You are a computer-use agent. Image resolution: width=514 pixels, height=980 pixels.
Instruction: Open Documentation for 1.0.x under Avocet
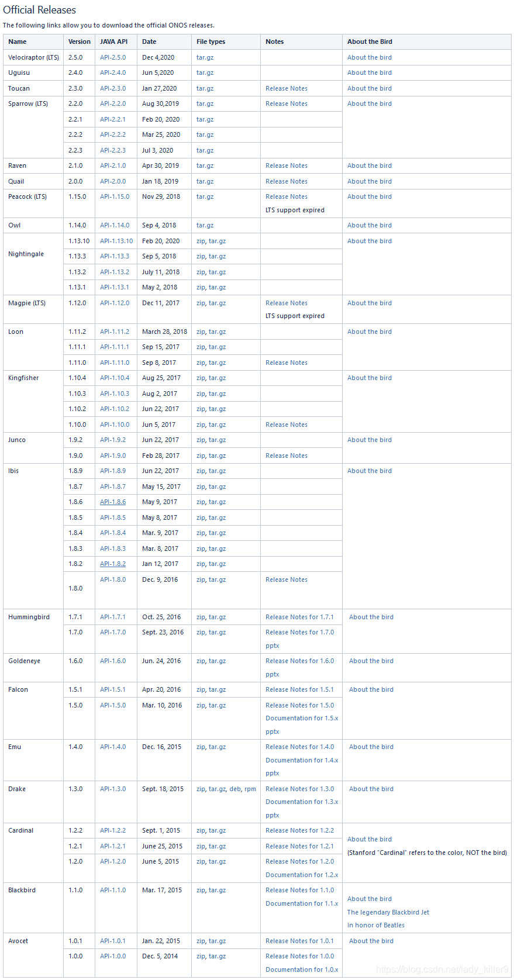tap(301, 969)
